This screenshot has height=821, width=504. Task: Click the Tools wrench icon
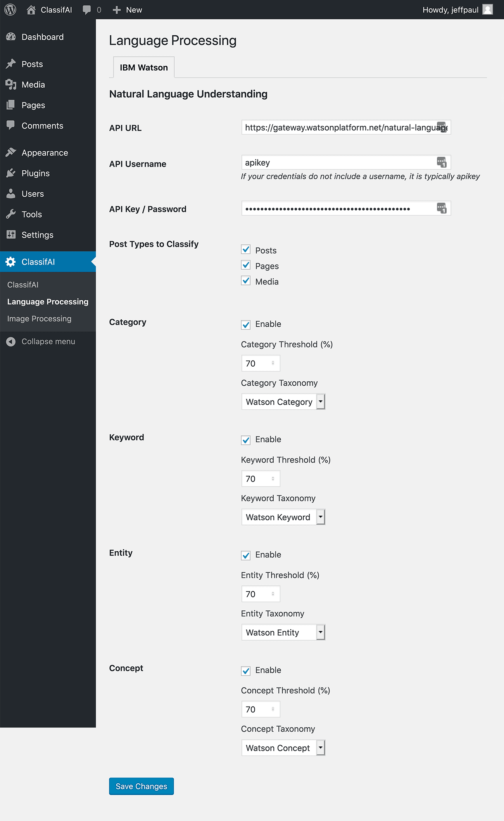(11, 214)
